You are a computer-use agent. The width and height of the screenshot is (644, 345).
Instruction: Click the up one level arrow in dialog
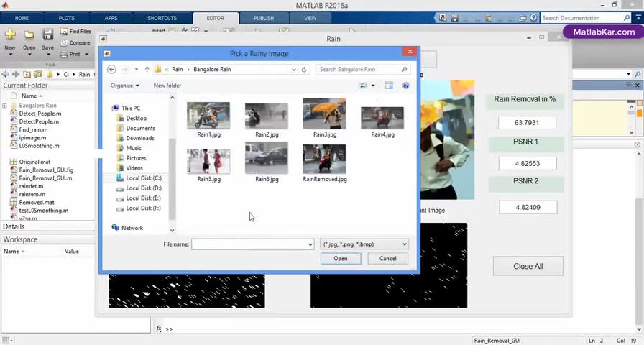147,70
